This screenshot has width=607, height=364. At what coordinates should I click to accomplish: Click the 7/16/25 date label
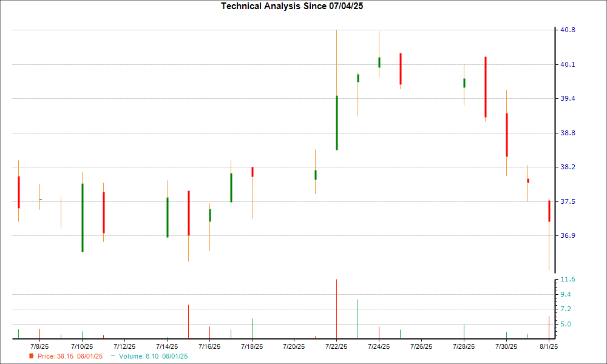[x=209, y=346]
